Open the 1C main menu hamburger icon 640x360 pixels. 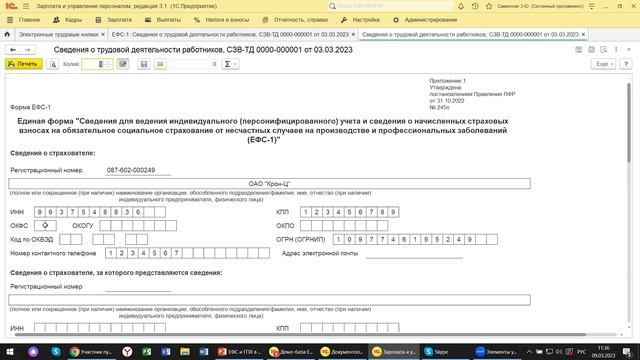(26, 6)
